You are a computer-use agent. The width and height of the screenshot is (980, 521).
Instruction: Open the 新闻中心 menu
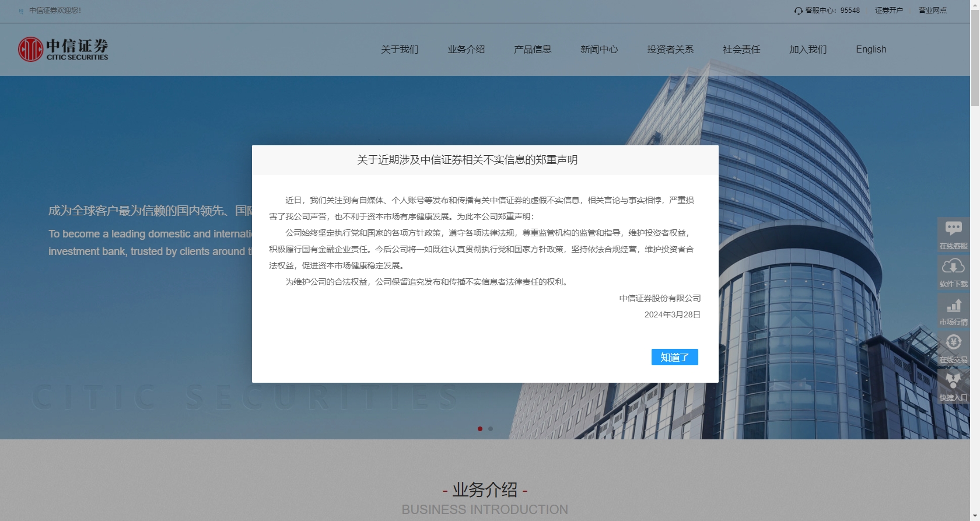[x=599, y=50]
